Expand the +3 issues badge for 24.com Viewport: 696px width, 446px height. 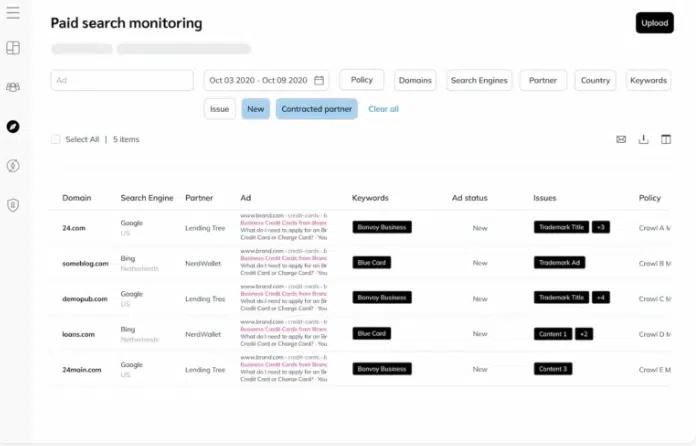[601, 227]
